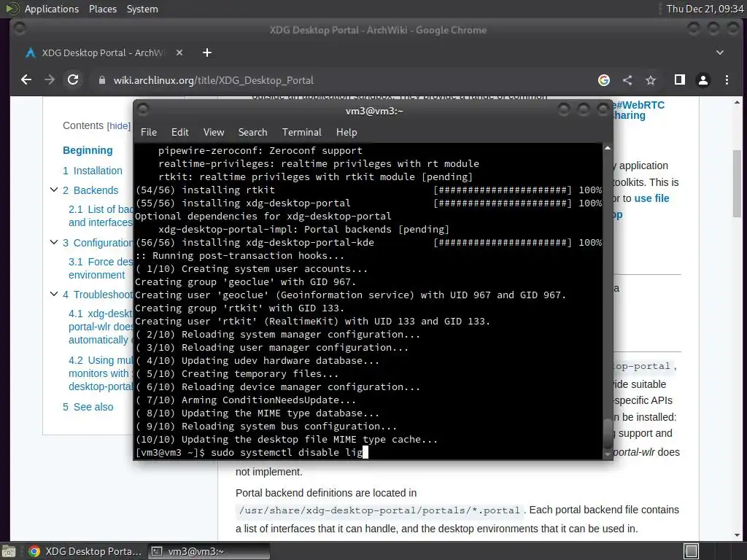Bookmark page with star icon
The width and height of the screenshot is (747, 560).
tap(651, 80)
